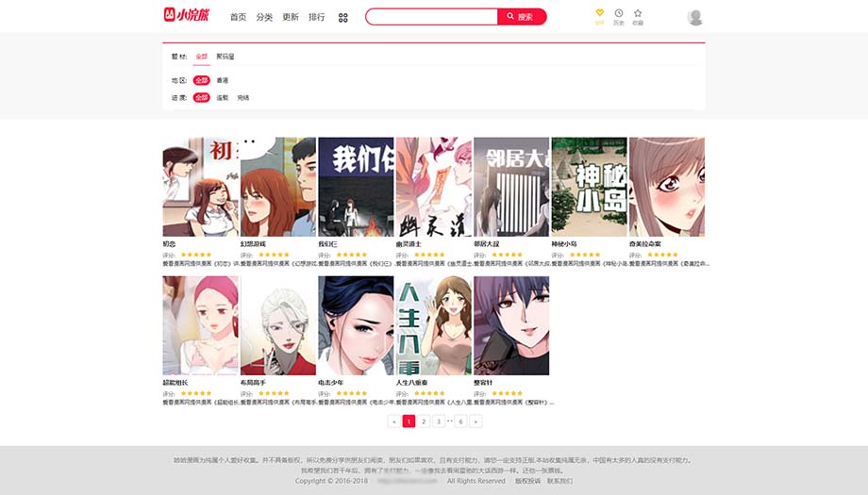Go to page 6 in pagination

460,421
